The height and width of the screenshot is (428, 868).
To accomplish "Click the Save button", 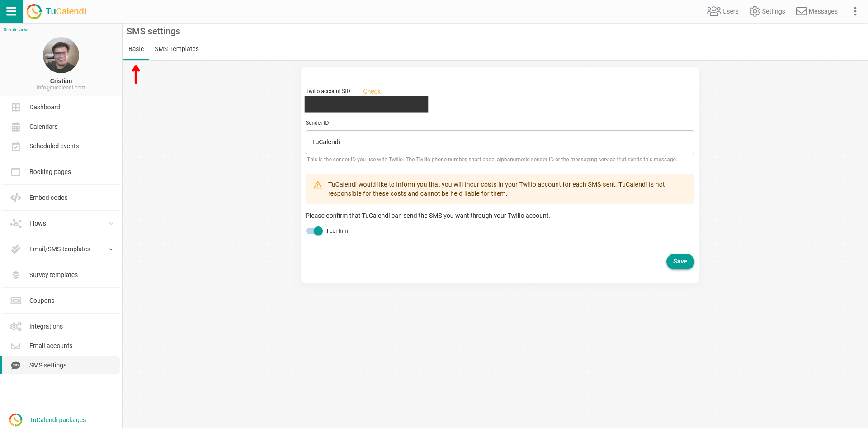I will point(680,262).
